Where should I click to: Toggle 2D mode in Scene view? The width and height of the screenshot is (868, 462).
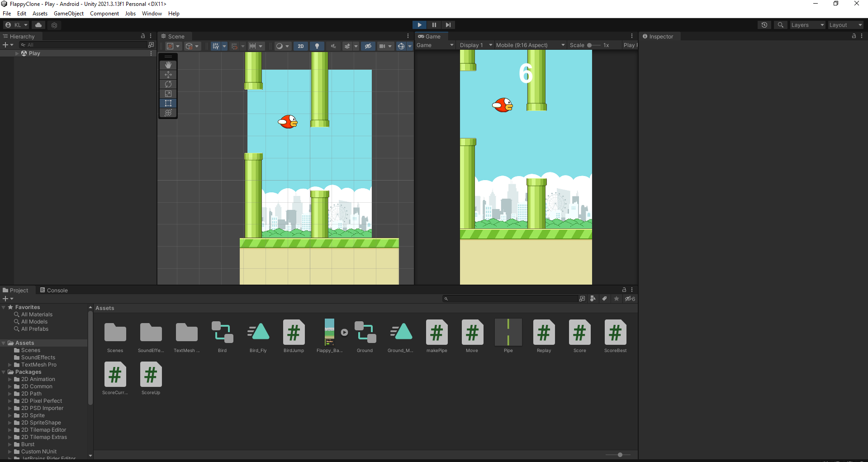[300, 46]
